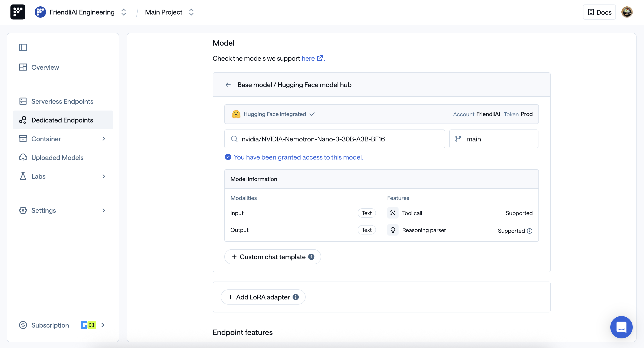644x348 pixels.
Task: Open Uploaded Models page
Action: (x=57, y=158)
